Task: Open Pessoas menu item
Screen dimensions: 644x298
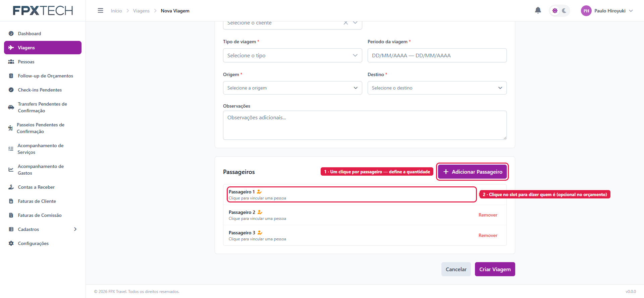Action: point(43,62)
